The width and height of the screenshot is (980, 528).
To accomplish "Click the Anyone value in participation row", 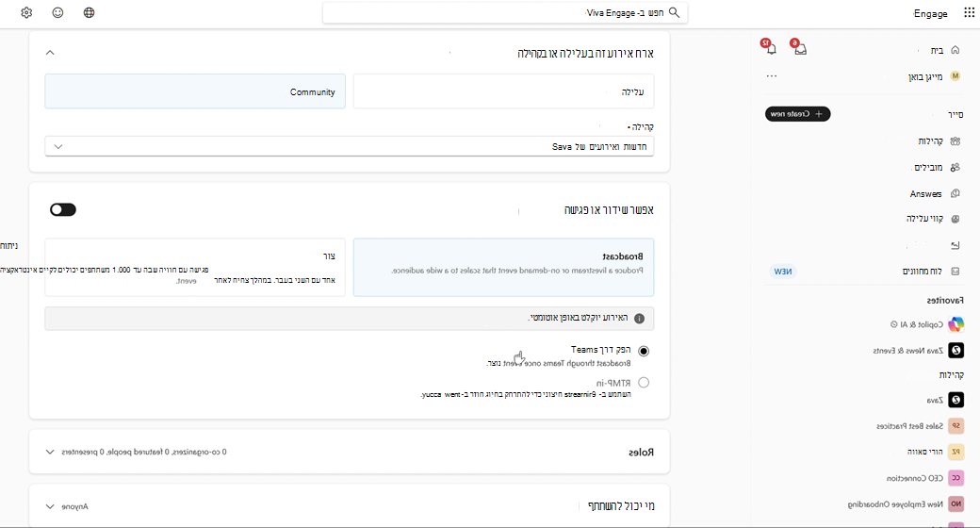I will click(x=75, y=506).
